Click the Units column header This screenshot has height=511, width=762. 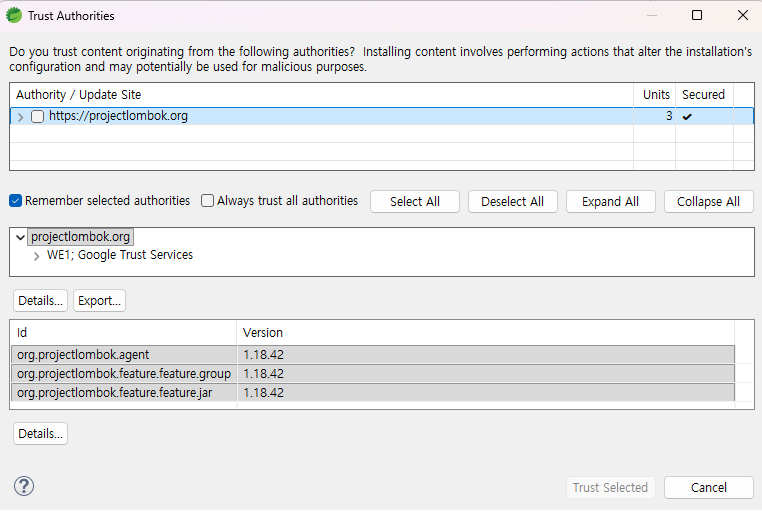coord(655,95)
